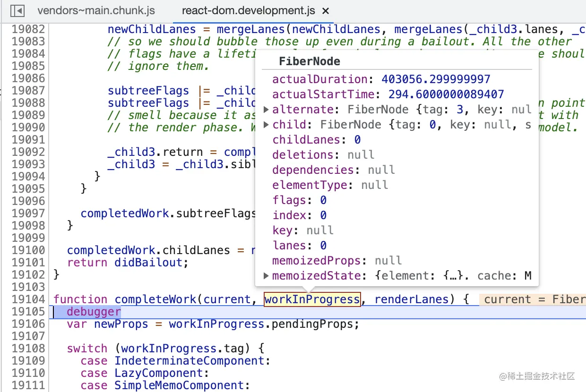Screen dimensions: 586x392
Task: Click line number 19100 gutter
Action: 28,250
